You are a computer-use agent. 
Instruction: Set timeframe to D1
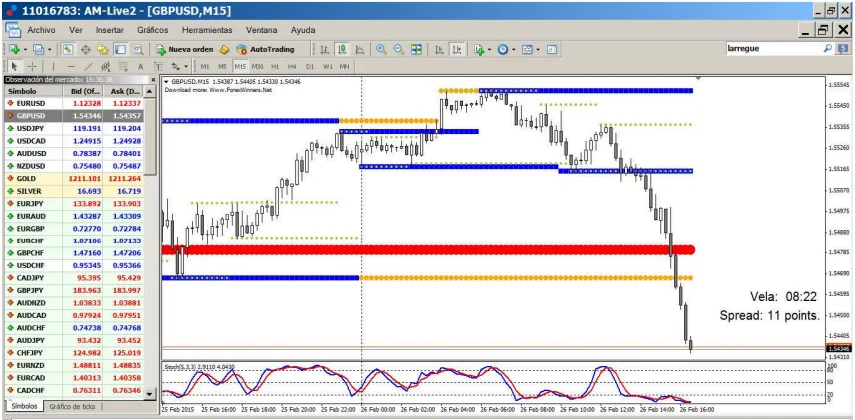pyautogui.click(x=310, y=66)
